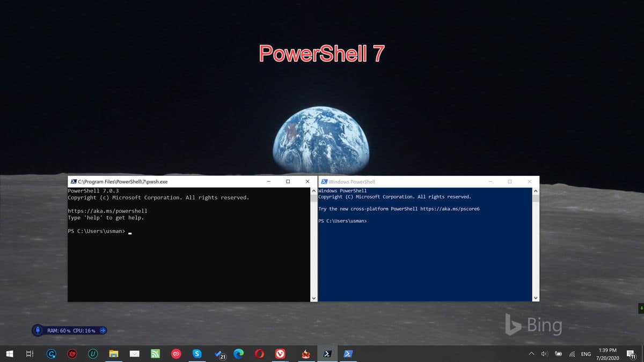Open the clock showing 1:39 PM

608,354
